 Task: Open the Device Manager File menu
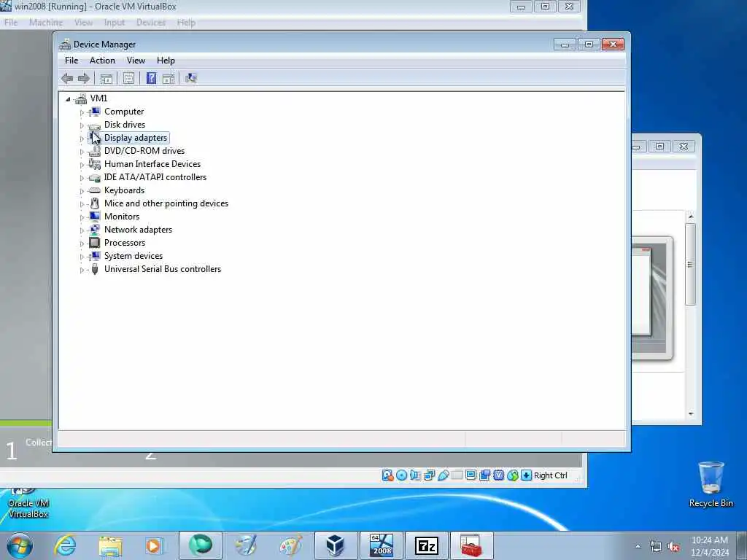71,61
